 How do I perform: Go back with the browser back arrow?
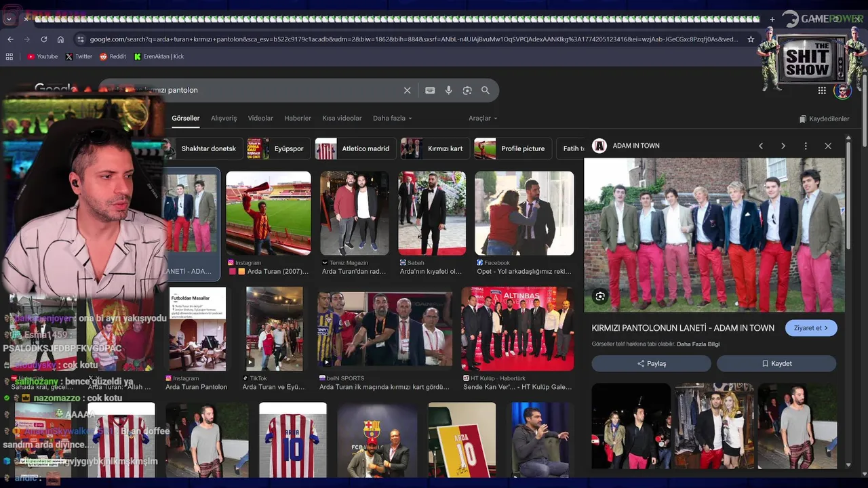coord(10,39)
